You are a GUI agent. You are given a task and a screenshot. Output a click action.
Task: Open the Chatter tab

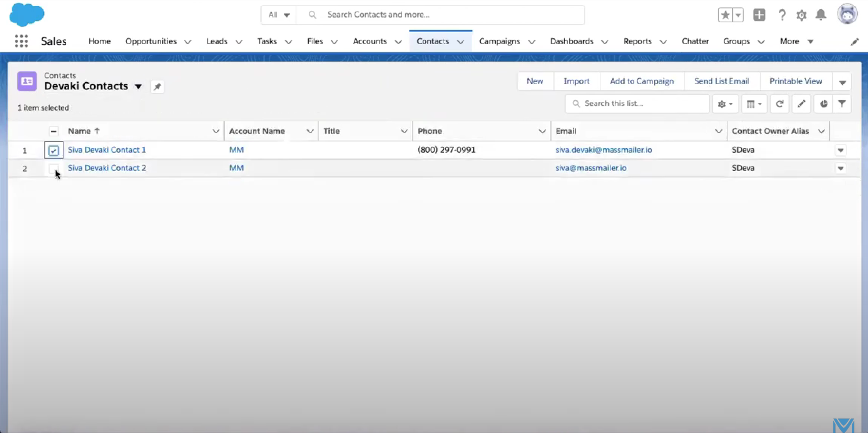tap(695, 41)
